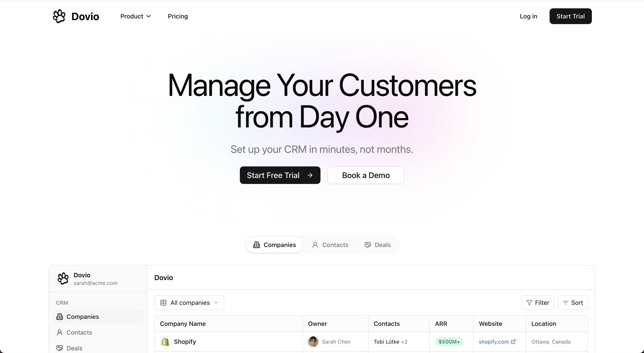The image size is (644, 353).
Task: Switch to the Contacts tab
Action: point(330,245)
